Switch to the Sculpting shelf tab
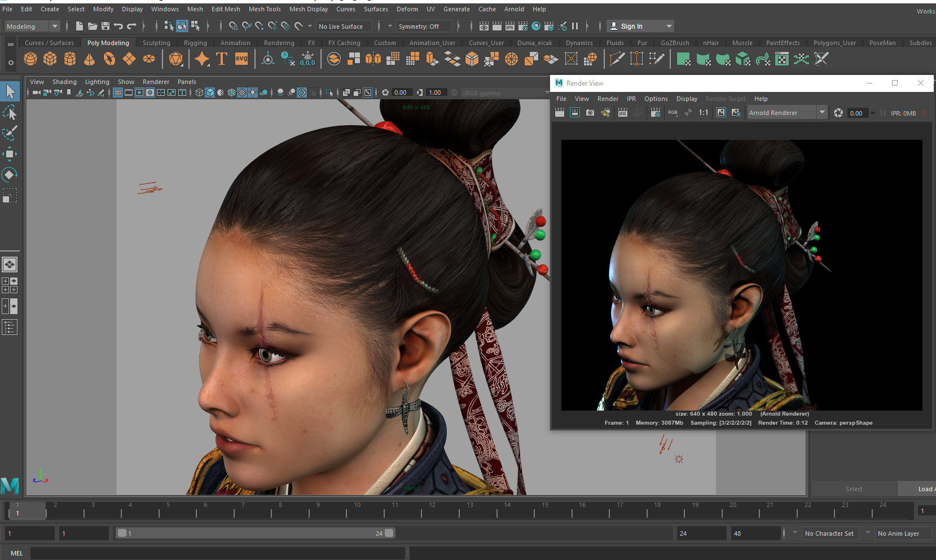The image size is (936, 560). [156, 42]
